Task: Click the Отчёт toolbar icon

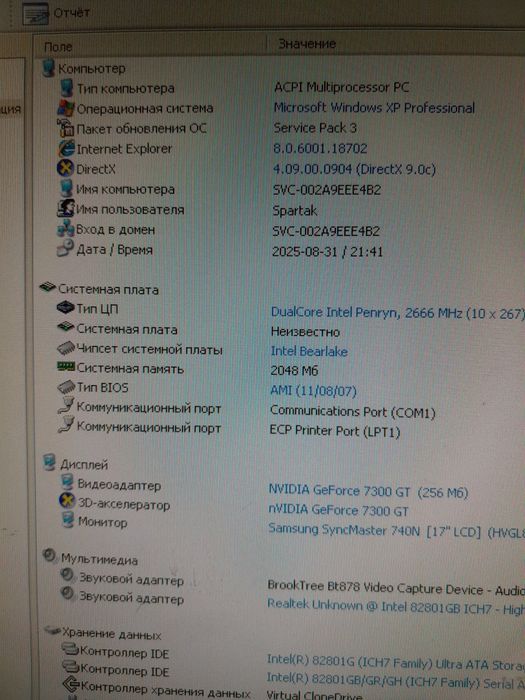Action: tap(35, 14)
